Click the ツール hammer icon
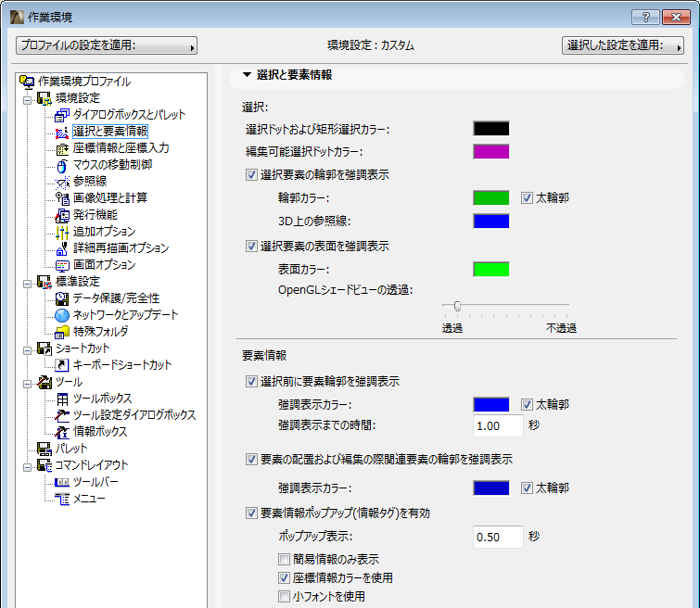 pos(44,382)
